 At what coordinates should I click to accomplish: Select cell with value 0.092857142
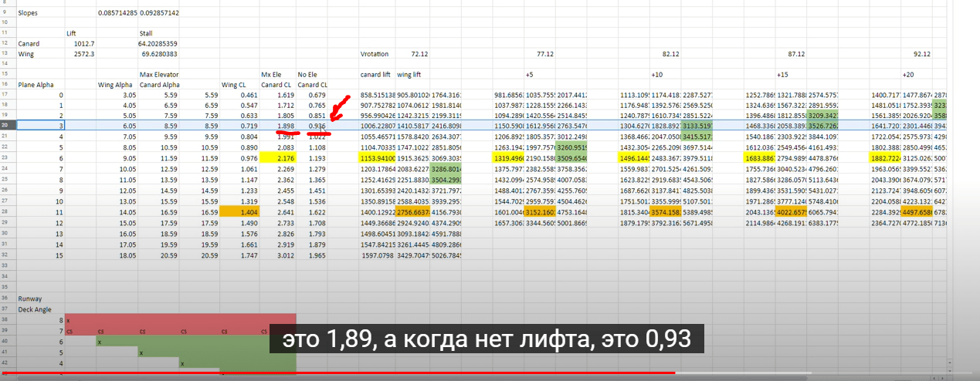click(158, 13)
